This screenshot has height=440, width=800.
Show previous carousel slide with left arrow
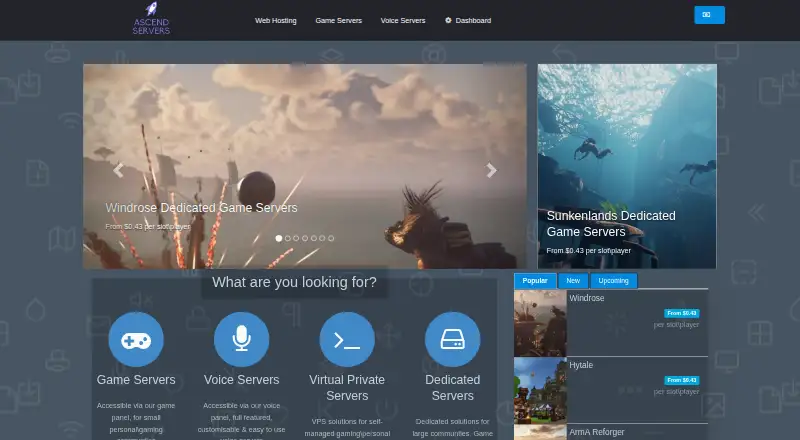pyautogui.click(x=118, y=170)
